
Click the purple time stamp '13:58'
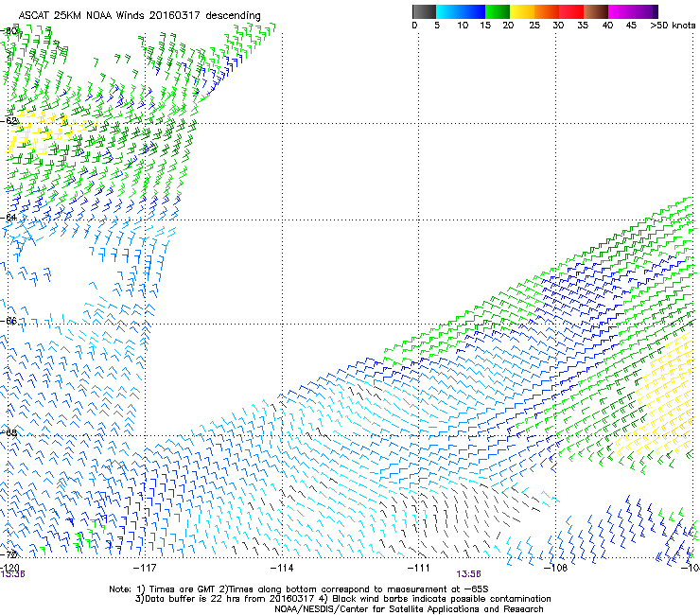point(468,574)
